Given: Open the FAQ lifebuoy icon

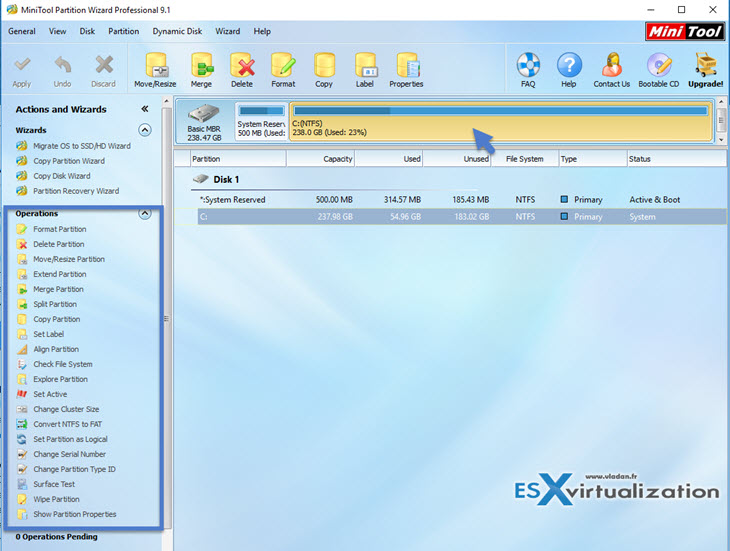Looking at the screenshot, I should pyautogui.click(x=528, y=71).
